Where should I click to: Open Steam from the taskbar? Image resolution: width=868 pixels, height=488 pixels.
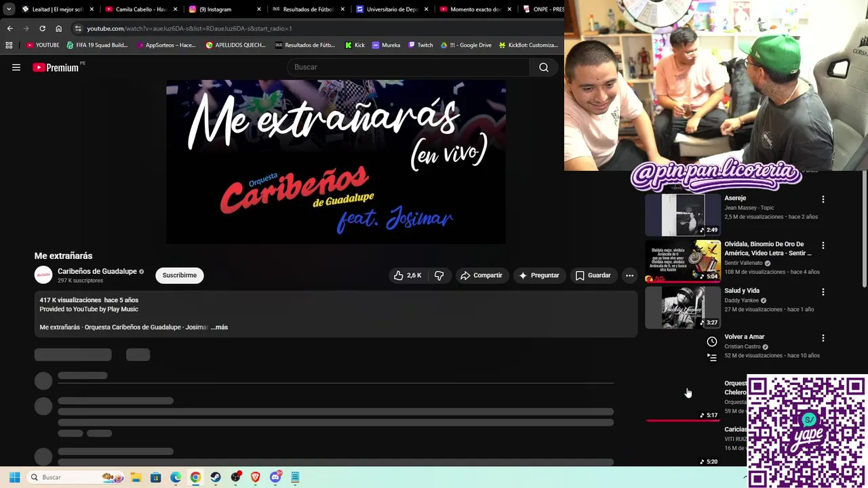pos(216,477)
